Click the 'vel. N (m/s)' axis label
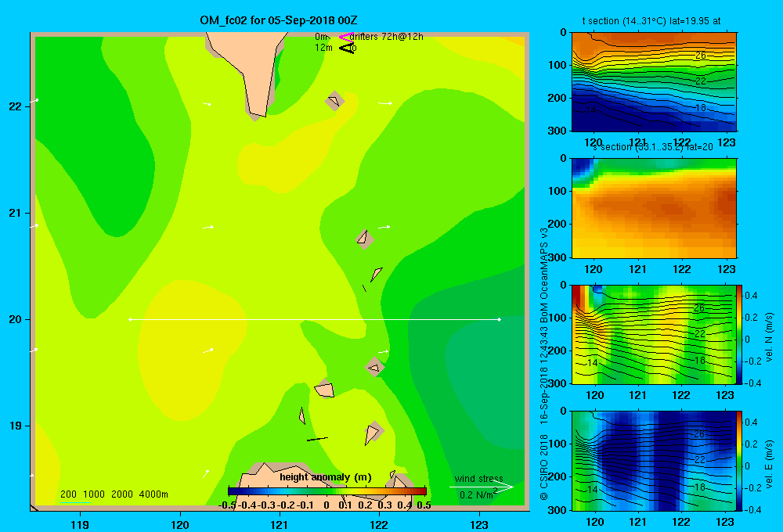 (x=769, y=337)
